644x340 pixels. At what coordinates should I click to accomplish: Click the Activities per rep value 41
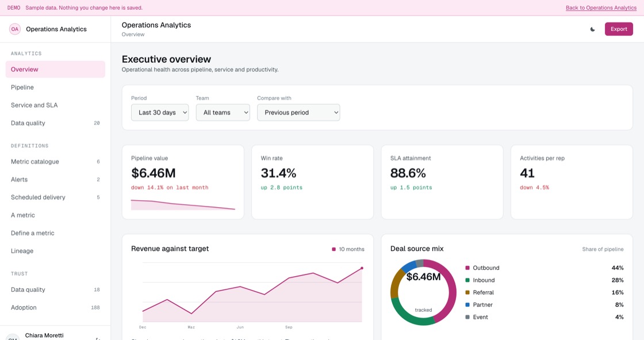[x=527, y=173]
